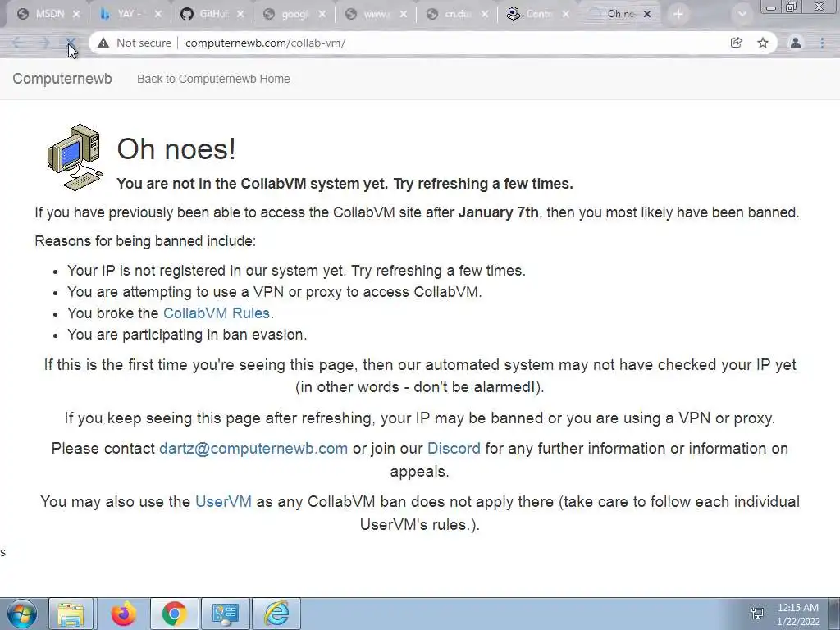
Task: Switch to the YAY tab
Action: 131,15
